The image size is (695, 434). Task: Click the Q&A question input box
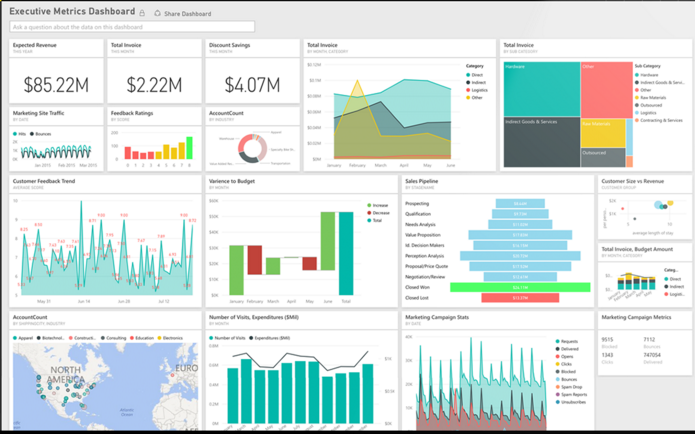132,27
